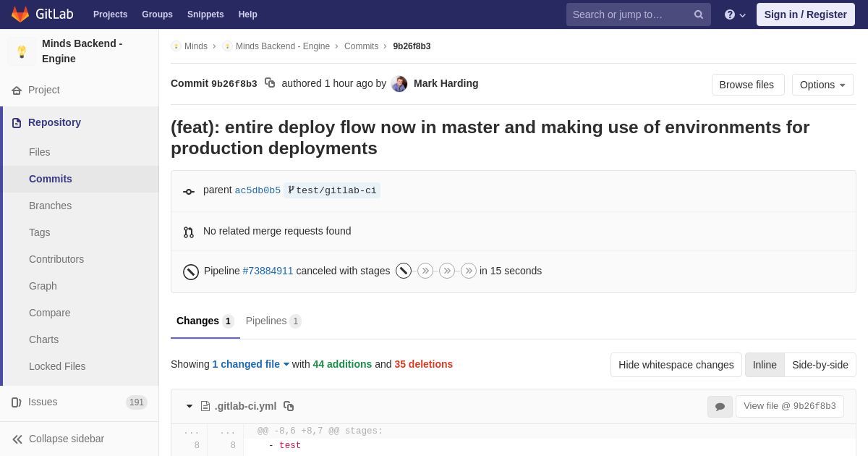
Task: Click the branch icon on test/gitlab-ci
Action: click(x=291, y=190)
